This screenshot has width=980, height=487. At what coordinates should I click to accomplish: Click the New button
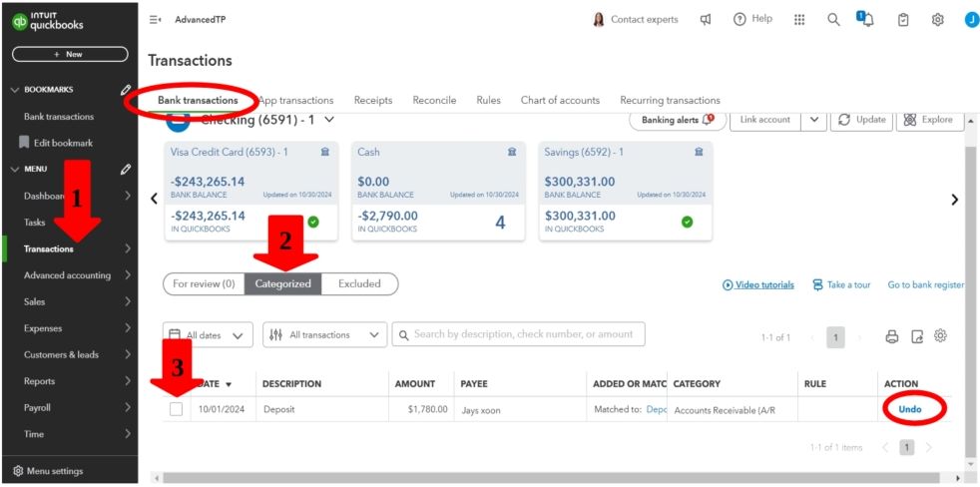(x=70, y=55)
